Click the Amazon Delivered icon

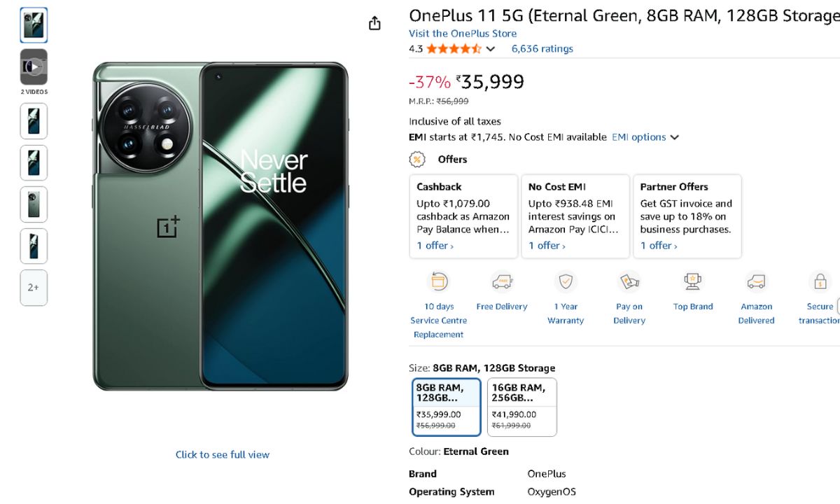click(756, 281)
